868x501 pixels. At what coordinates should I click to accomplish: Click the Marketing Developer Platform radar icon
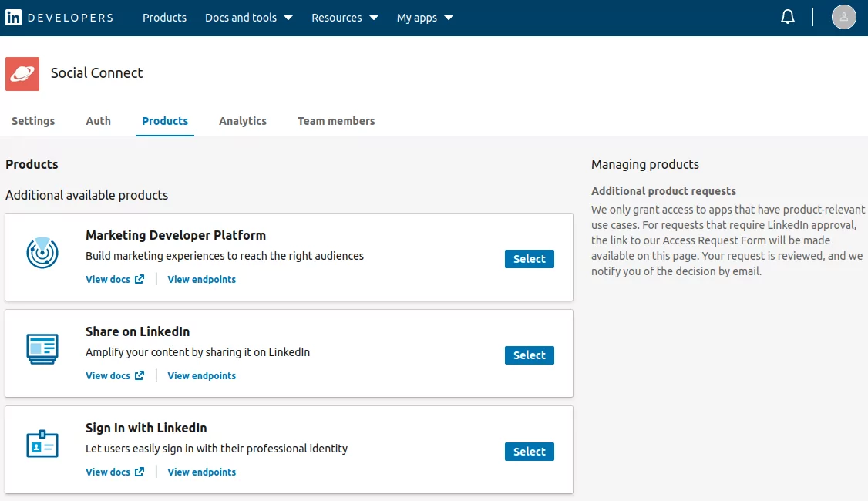(42, 253)
